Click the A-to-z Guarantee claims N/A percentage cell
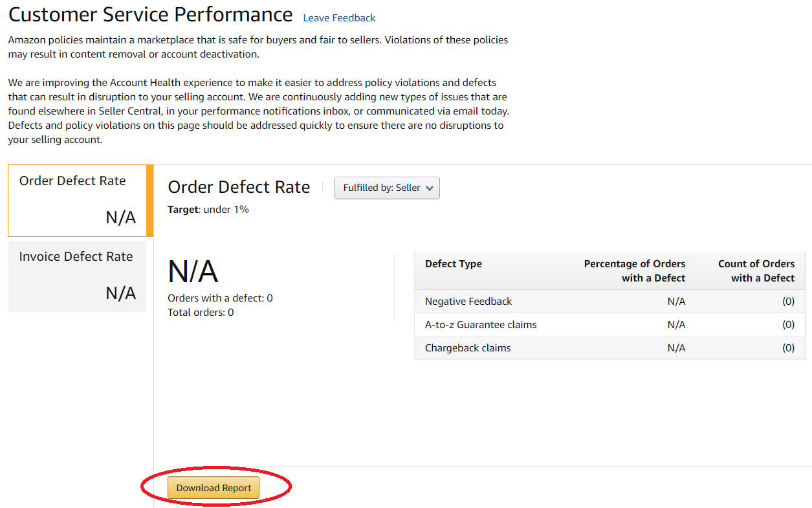Screen dimensions: 812x508 point(676,325)
